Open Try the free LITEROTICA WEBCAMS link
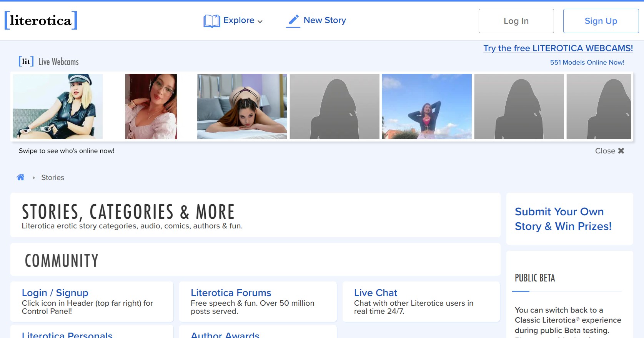The height and width of the screenshot is (338, 644). tap(558, 48)
